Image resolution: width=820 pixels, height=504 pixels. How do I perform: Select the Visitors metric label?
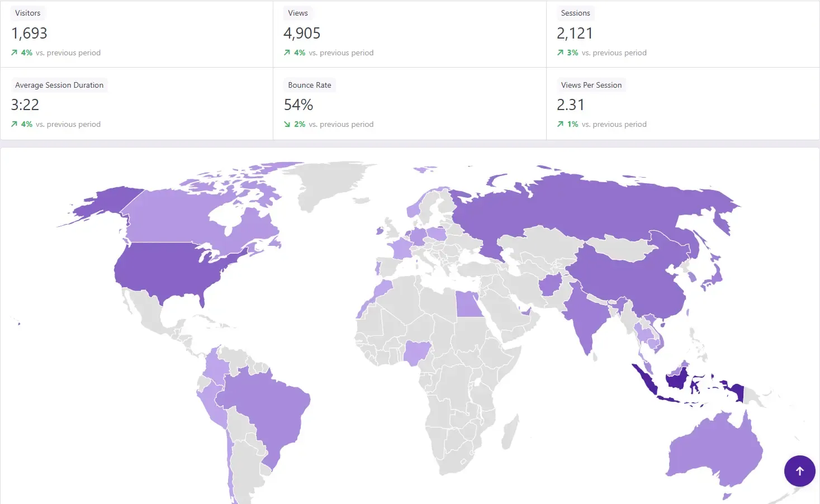(28, 13)
